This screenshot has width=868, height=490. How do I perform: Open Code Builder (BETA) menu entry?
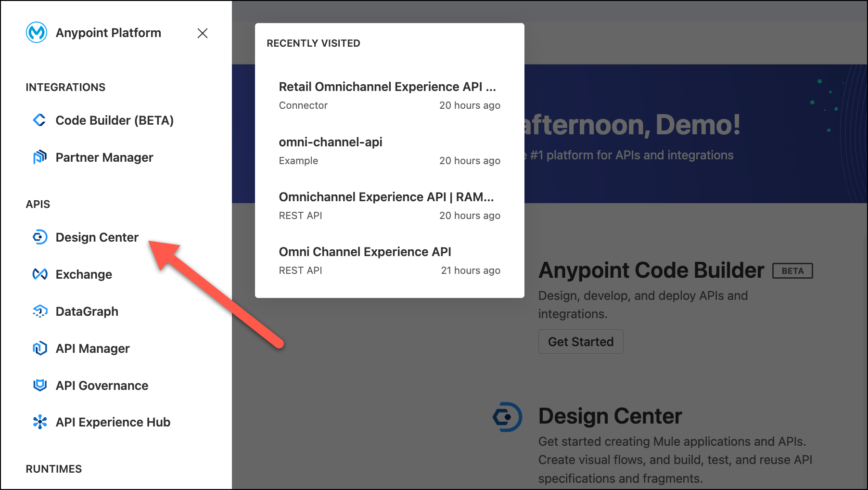pyautogui.click(x=115, y=120)
